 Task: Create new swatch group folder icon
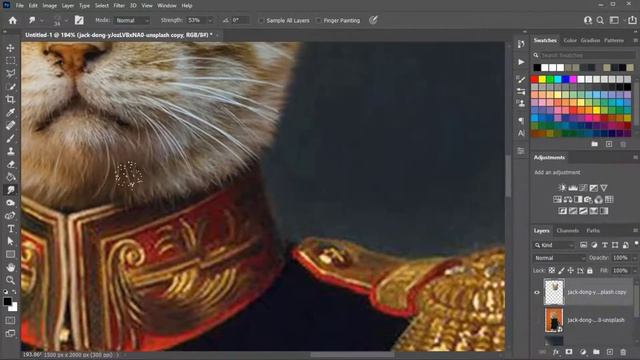pyautogui.click(x=595, y=144)
